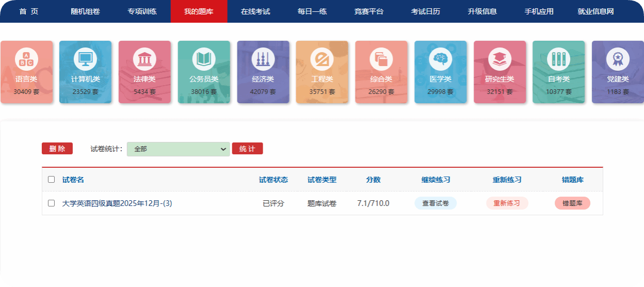The image size is (644, 287).
Task: Open the exam title 大学英语四级真题2025年12月-(3)
Action: tap(117, 203)
